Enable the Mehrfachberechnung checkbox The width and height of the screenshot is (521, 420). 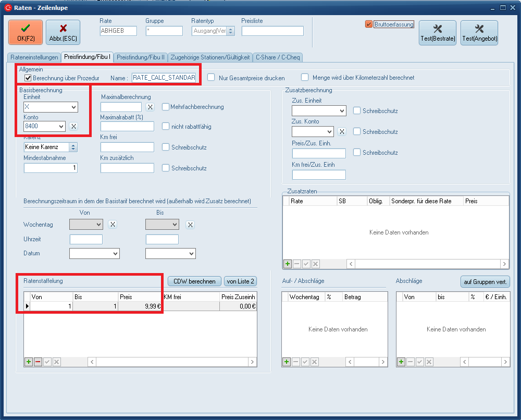tap(166, 107)
